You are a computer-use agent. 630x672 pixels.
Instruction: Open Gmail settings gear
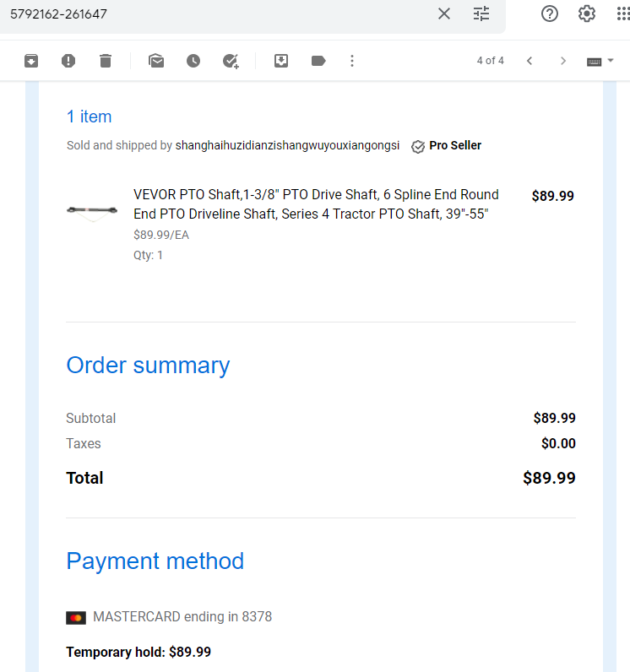(587, 14)
